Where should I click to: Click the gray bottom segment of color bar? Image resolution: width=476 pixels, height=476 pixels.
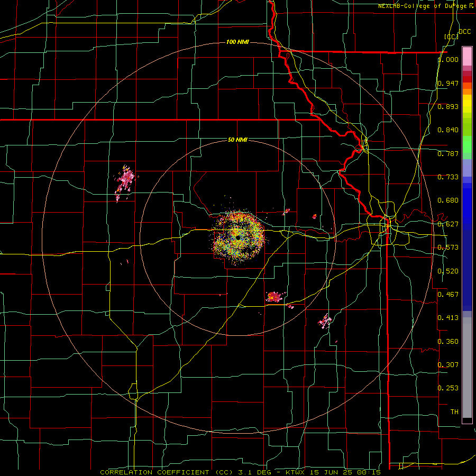(x=467, y=368)
